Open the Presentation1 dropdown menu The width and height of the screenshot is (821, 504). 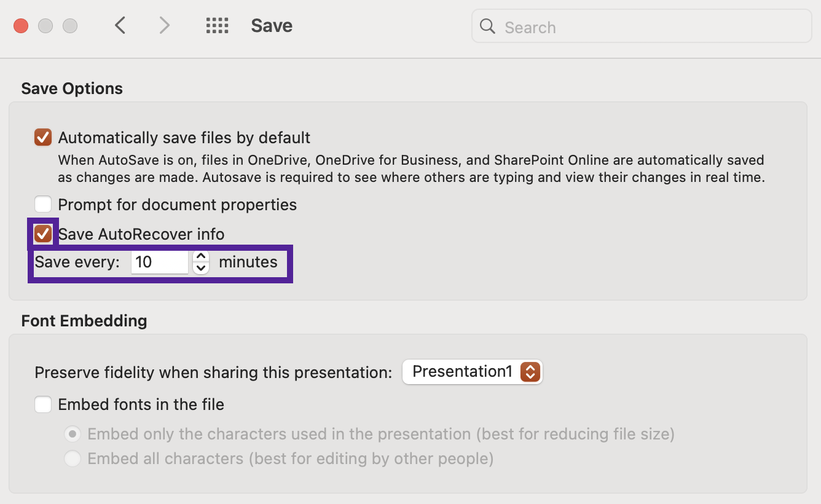tap(472, 372)
